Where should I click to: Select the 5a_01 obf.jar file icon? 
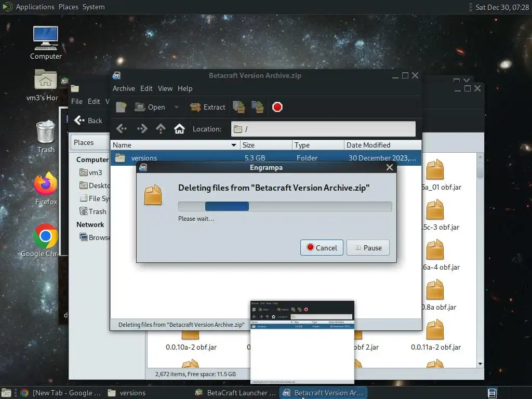click(435, 169)
